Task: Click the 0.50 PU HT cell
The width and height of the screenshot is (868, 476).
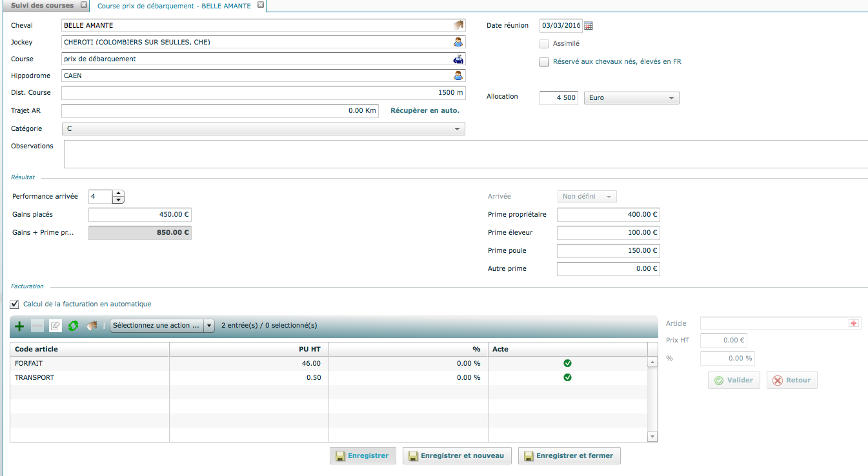Action: (249, 377)
